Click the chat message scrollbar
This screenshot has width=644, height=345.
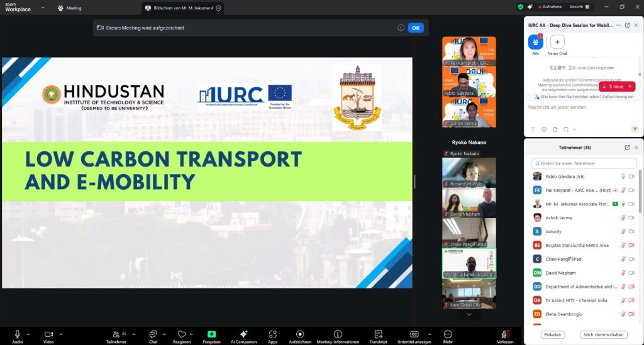640,75
